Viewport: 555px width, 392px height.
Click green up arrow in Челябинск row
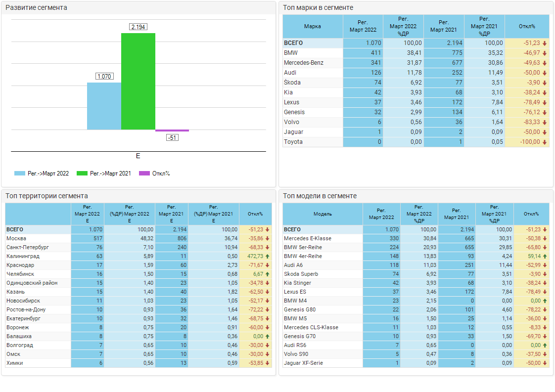click(268, 274)
